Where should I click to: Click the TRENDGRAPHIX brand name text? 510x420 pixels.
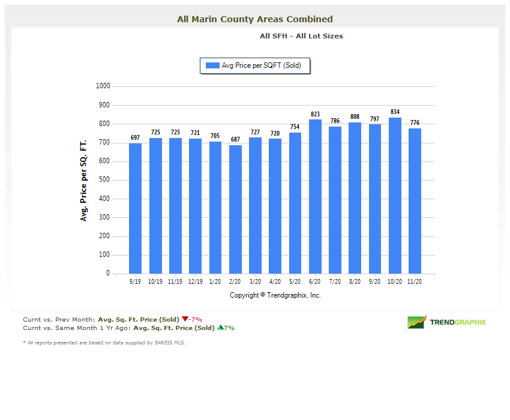click(458, 322)
